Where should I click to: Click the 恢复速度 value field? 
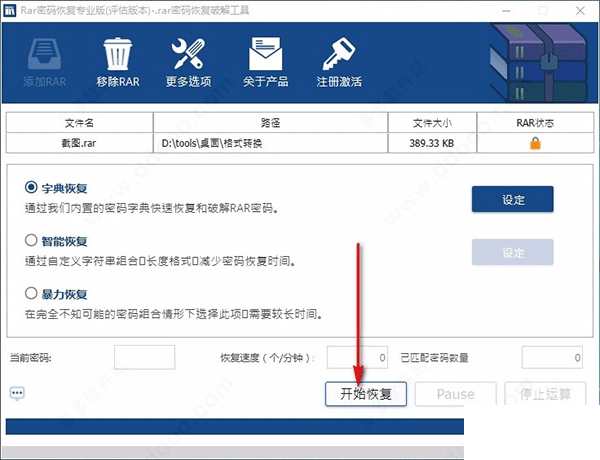(x=357, y=357)
